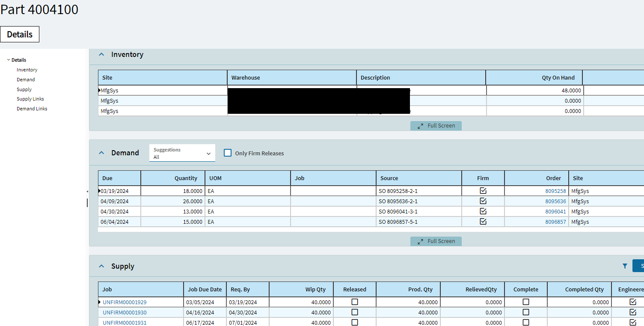The width and height of the screenshot is (644, 326).
Task: Open job link UNFIRM00001929
Action: tap(125, 302)
